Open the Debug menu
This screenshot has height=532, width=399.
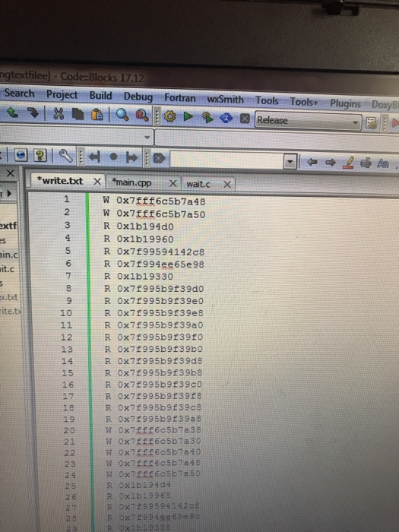138,97
